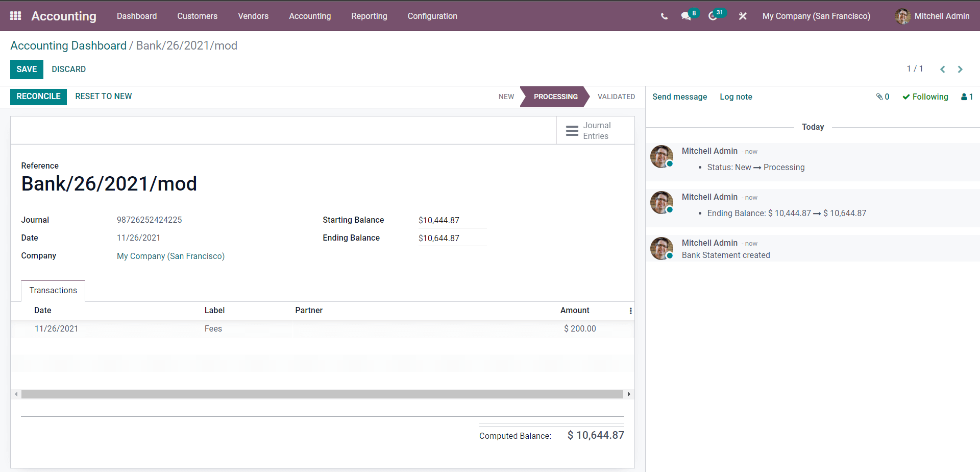Click avatar next to Status change message
This screenshot has width=980, height=472.
coord(662,157)
